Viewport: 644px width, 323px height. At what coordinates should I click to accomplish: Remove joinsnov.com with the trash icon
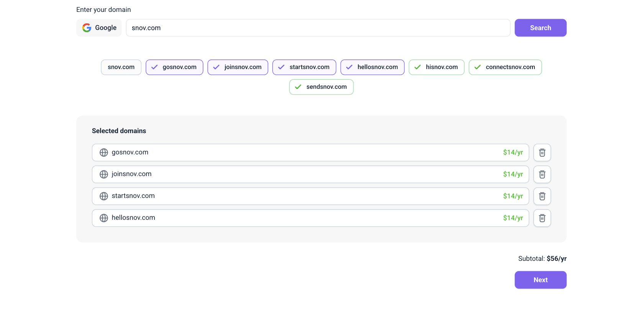click(542, 175)
